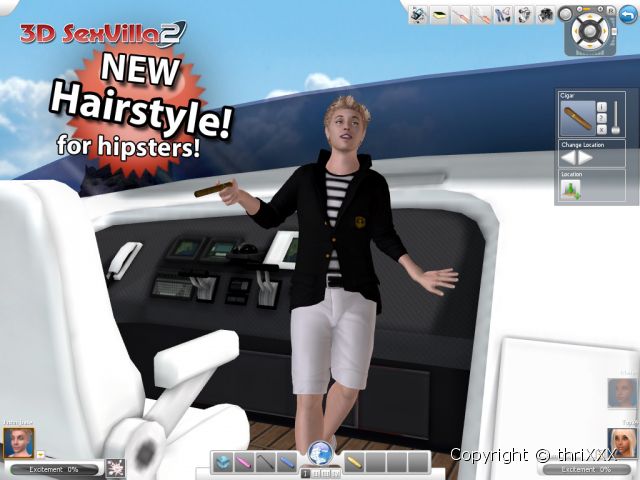The width and height of the screenshot is (640, 480).
Task: Switch to toy bar page I tab
Action: coord(305,474)
